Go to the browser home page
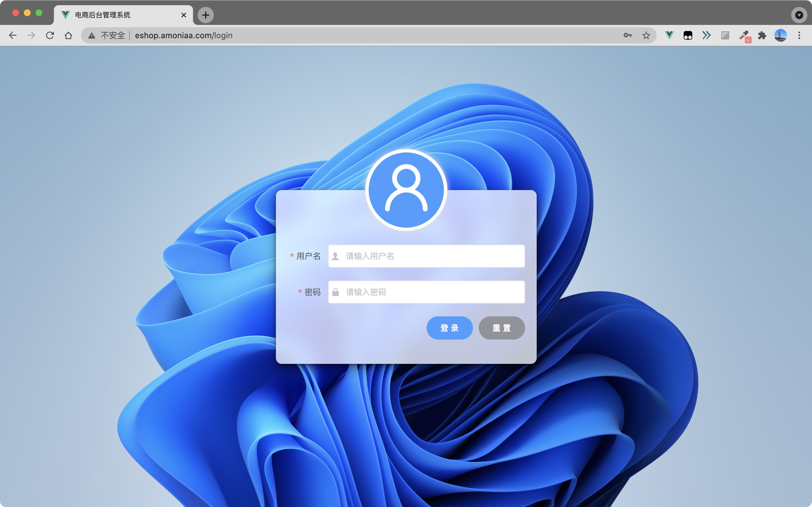The width and height of the screenshot is (812, 507). [68, 35]
